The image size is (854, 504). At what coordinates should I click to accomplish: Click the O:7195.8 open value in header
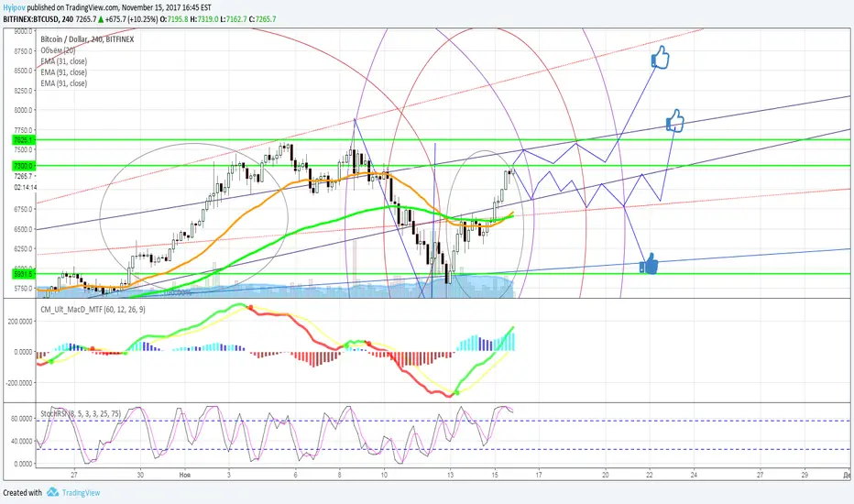point(174,19)
